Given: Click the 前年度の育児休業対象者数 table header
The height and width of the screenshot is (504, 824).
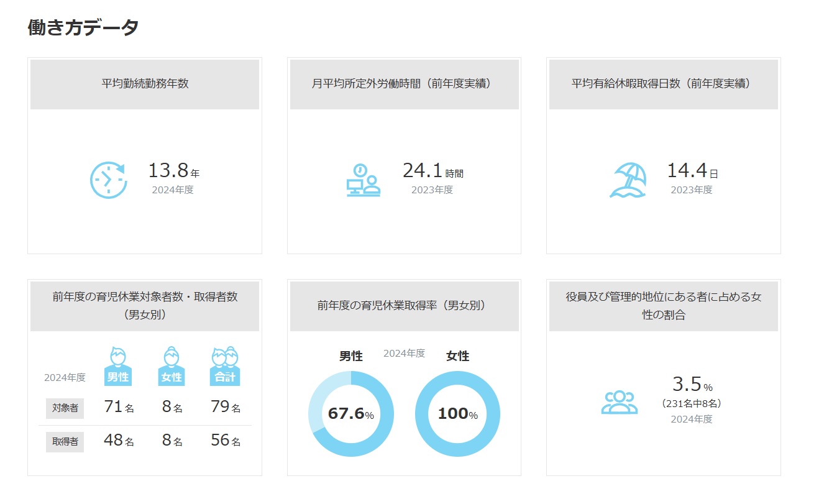Looking at the screenshot, I should pyautogui.click(x=145, y=306).
